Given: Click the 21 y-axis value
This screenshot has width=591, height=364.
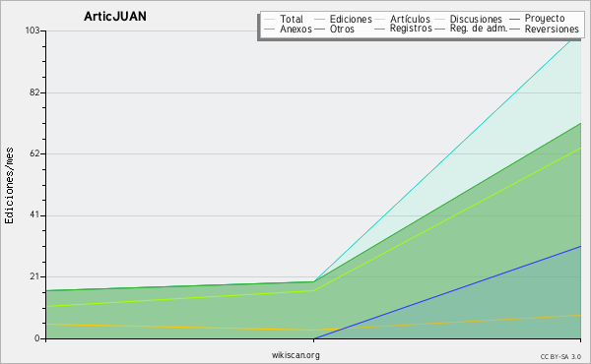Looking at the screenshot, I should point(34,276).
